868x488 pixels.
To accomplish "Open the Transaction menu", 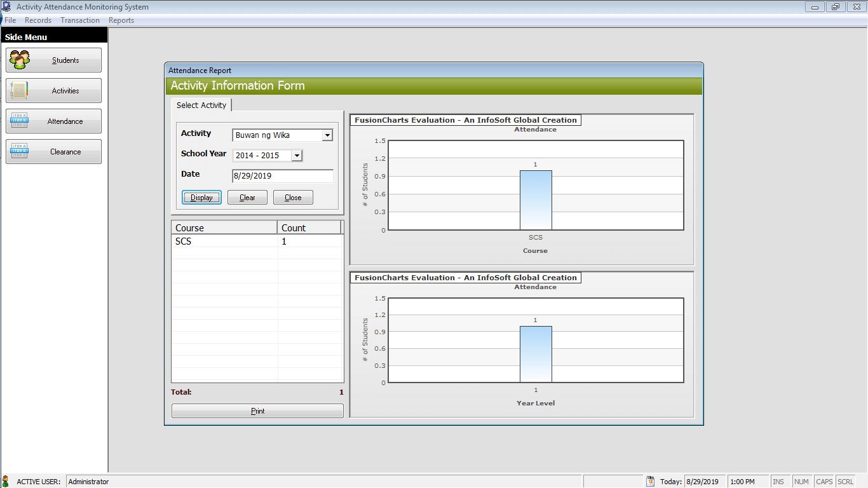I will [80, 20].
